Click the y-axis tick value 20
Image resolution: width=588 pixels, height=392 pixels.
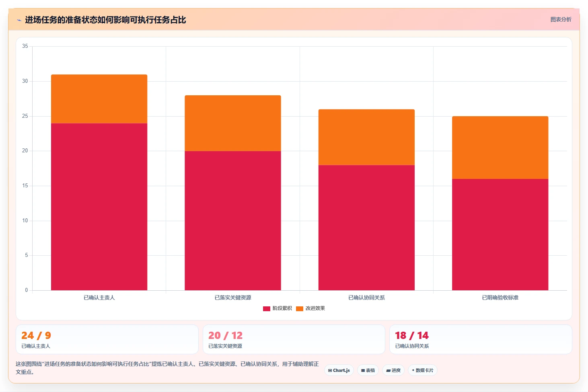click(x=25, y=151)
